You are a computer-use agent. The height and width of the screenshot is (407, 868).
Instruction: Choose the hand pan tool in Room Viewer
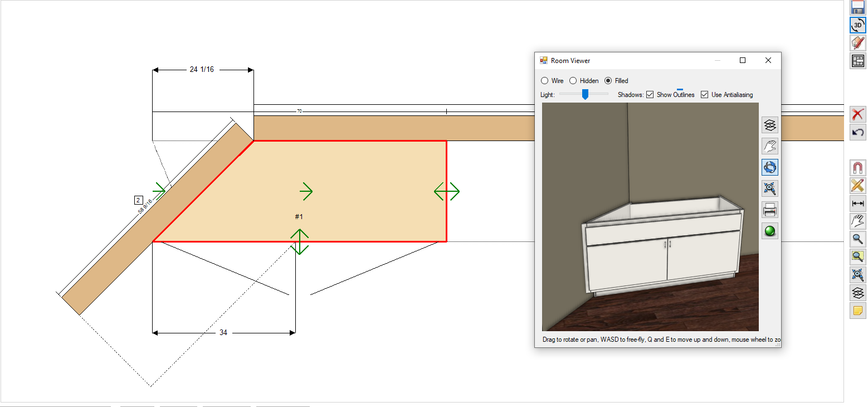[770, 146]
